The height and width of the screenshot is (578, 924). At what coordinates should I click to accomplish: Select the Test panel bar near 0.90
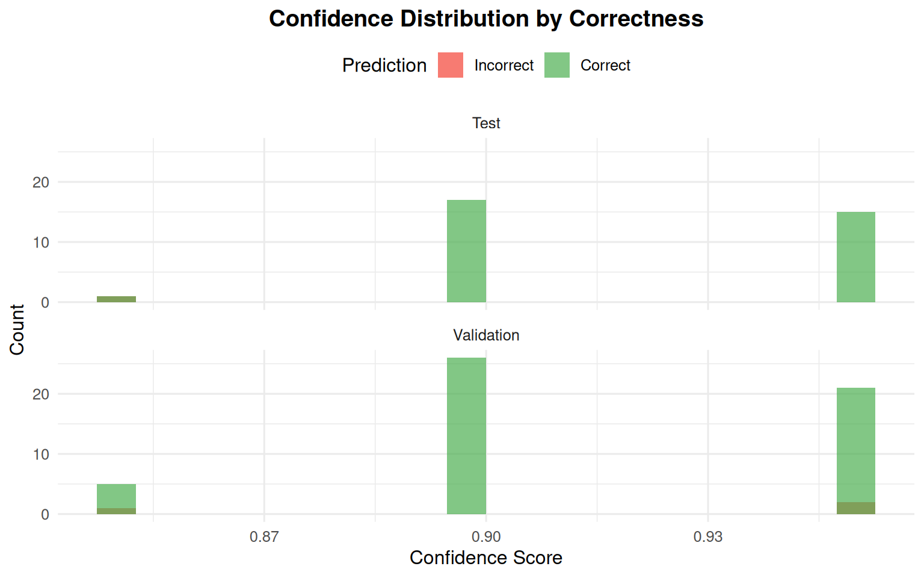click(466, 251)
